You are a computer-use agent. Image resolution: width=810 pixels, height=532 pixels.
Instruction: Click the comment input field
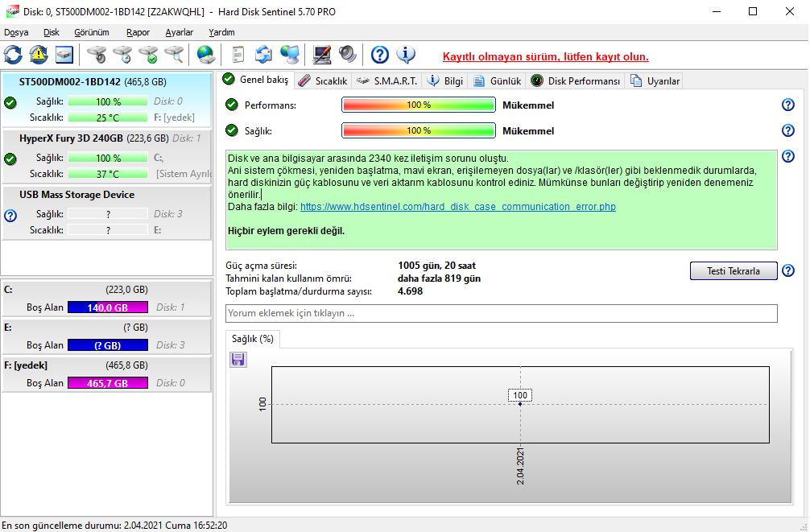click(x=501, y=313)
